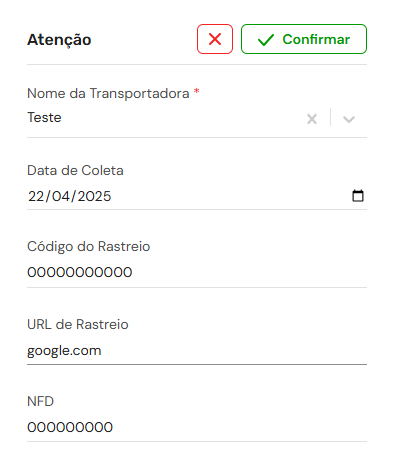This screenshot has height=470, width=402.
Task: Click the green checkmark icon inside Confirmar
Action: (x=266, y=40)
